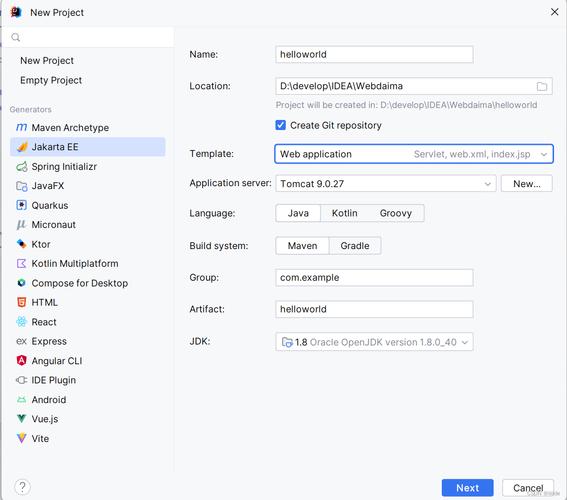Choose Maven build system
The width and height of the screenshot is (567, 500).
(302, 246)
